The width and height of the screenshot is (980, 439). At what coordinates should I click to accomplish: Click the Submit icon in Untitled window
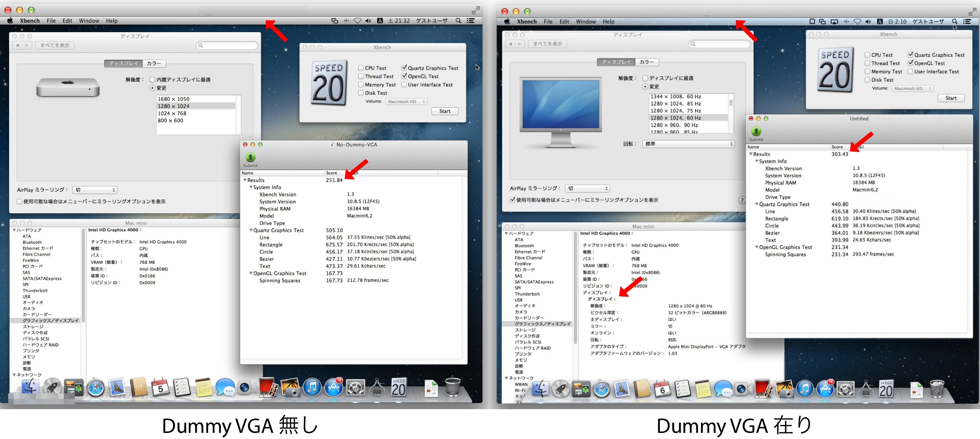point(756,131)
